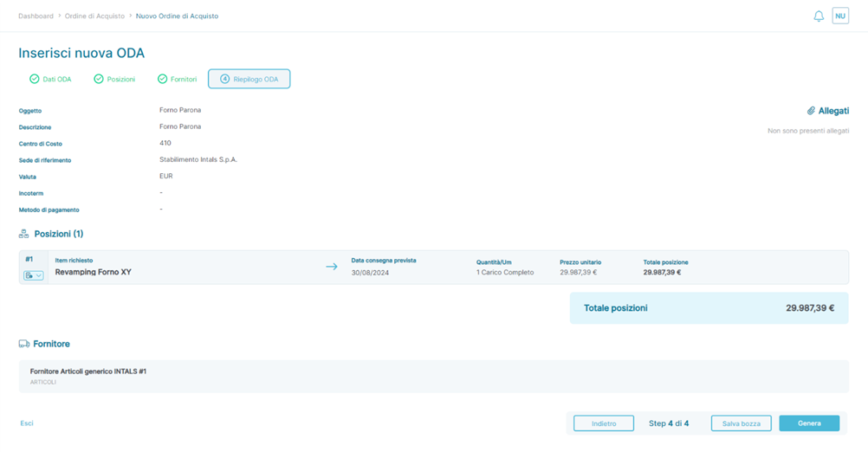Select the Riepilogo ODA step tab

coord(249,79)
